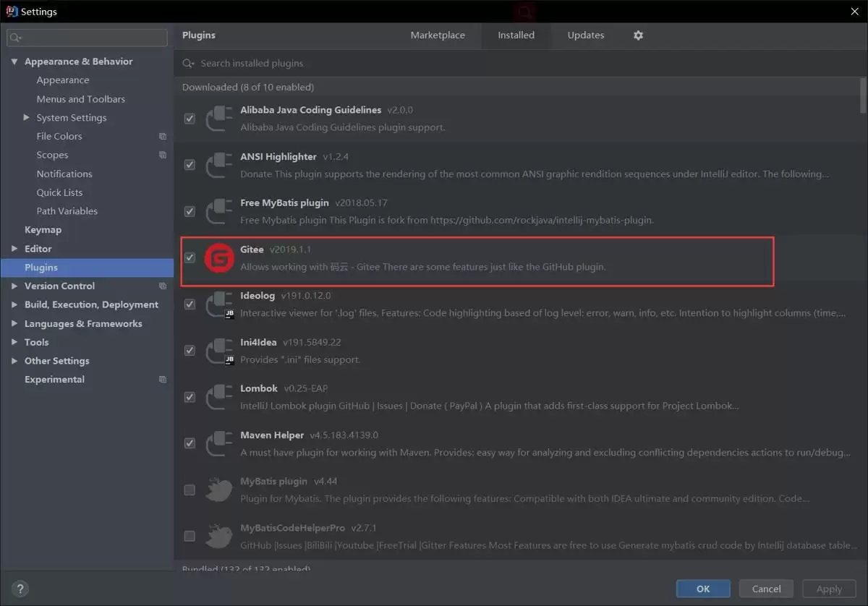Expand the Editor settings node

[14, 249]
